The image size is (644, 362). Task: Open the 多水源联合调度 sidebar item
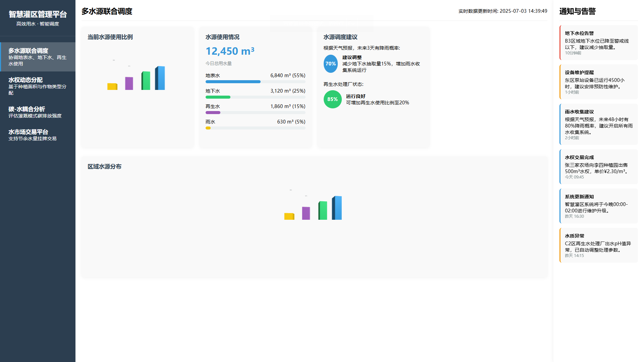click(x=38, y=57)
